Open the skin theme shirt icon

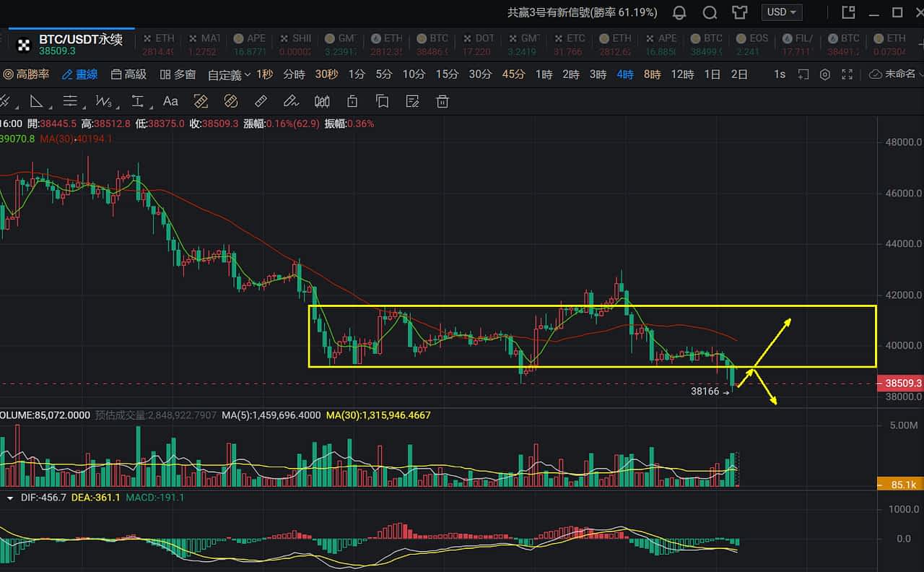click(x=740, y=12)
